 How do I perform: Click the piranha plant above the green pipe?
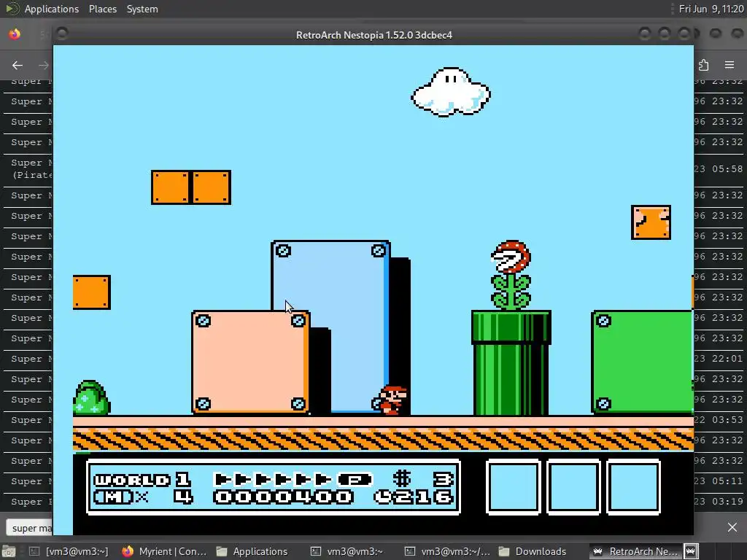[x=511, y=275]
